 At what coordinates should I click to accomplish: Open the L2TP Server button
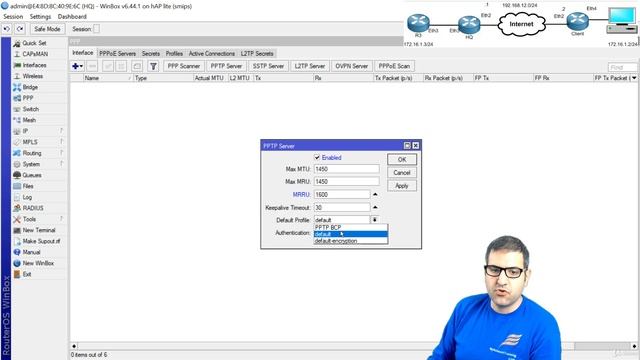tap(310, 66)
